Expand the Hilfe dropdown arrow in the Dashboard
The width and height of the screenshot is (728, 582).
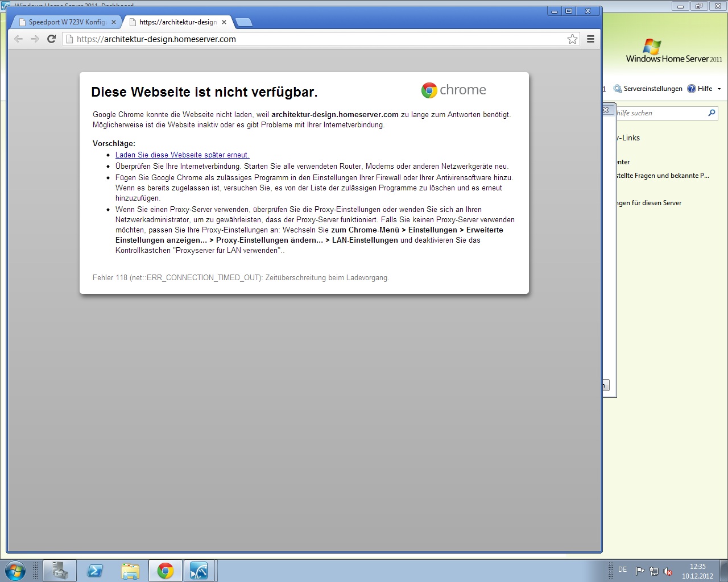tap(719, 89)
